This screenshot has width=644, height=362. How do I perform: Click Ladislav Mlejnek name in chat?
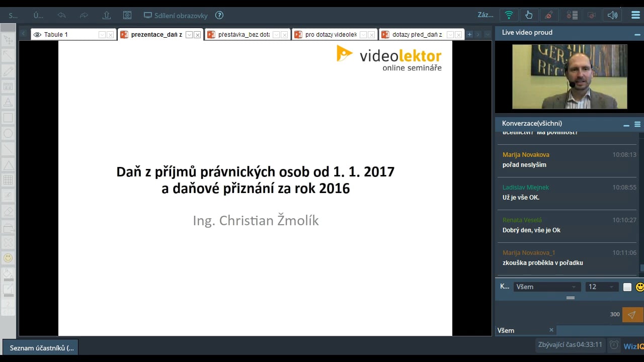coord(526,188)
